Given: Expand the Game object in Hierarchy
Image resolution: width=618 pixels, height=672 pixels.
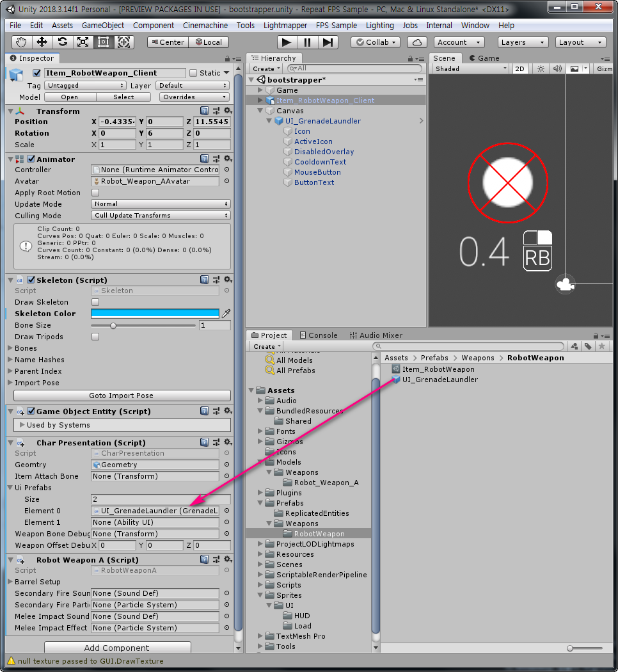Looking at the screenshot, I should [x=260, y=90].
